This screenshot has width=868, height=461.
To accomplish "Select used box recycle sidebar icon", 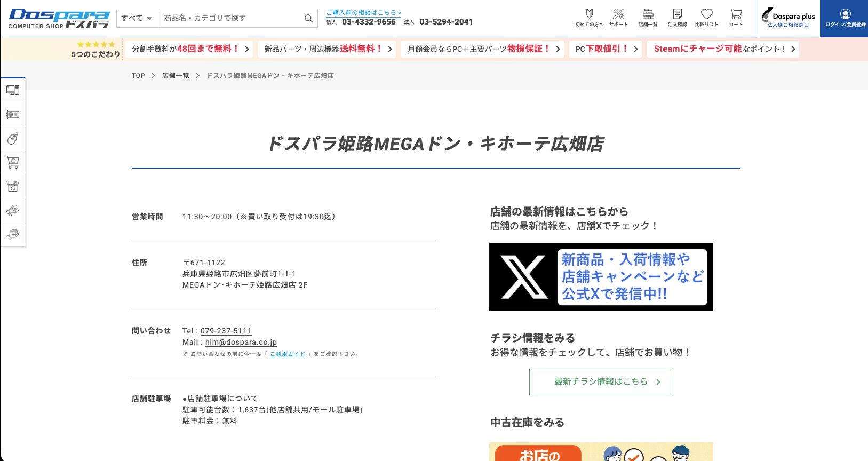I will click(x=13, y=186).
